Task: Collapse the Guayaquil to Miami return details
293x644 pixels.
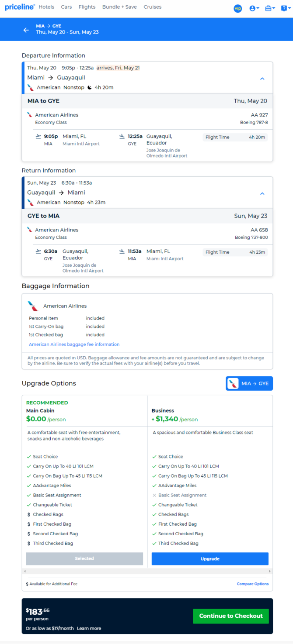Action: tap(262, 193)
